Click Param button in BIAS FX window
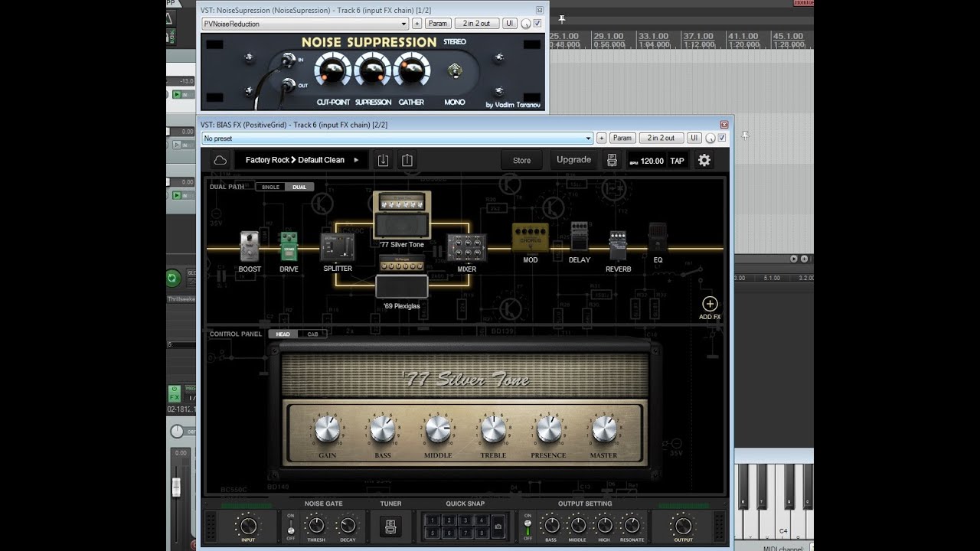Viewport: 980px width, 551px height. click(x=622, y=139)
